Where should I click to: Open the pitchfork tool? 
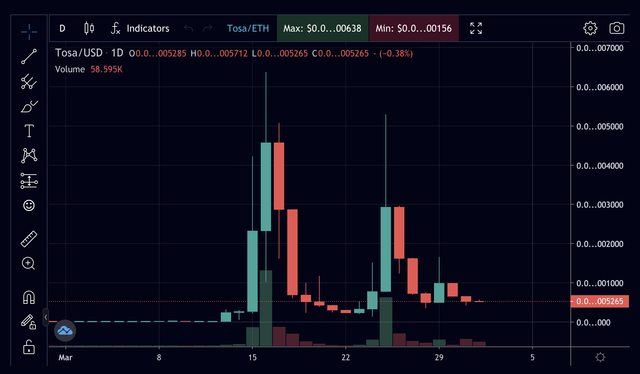click(29, 81)
